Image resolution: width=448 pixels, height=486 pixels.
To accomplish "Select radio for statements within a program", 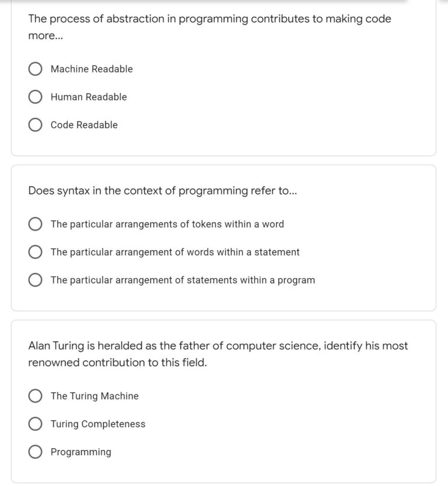I will 35,280.
